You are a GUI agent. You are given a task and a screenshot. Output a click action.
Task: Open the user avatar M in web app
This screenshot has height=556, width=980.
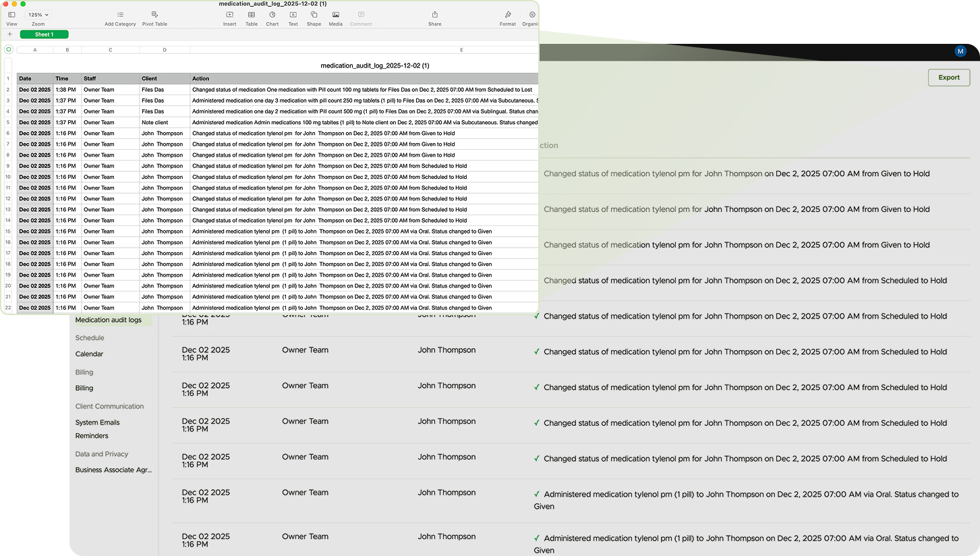point(960,51)
